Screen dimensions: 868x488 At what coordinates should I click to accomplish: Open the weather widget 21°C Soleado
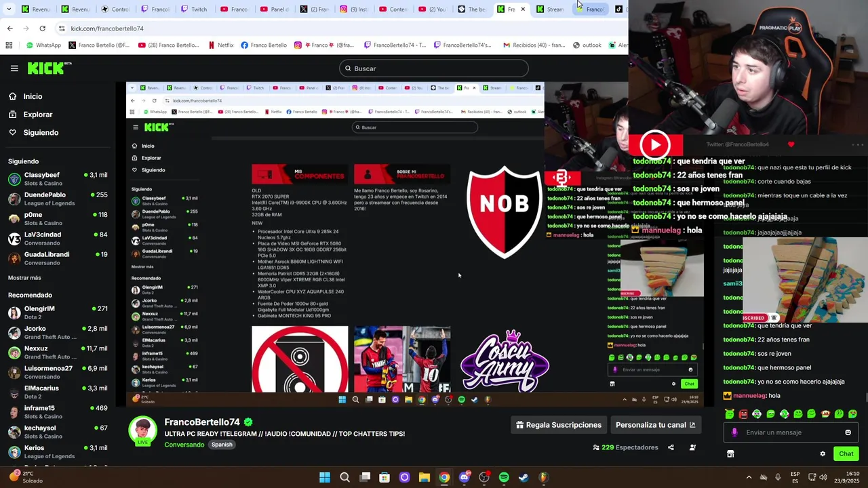(x=27, y=477)
